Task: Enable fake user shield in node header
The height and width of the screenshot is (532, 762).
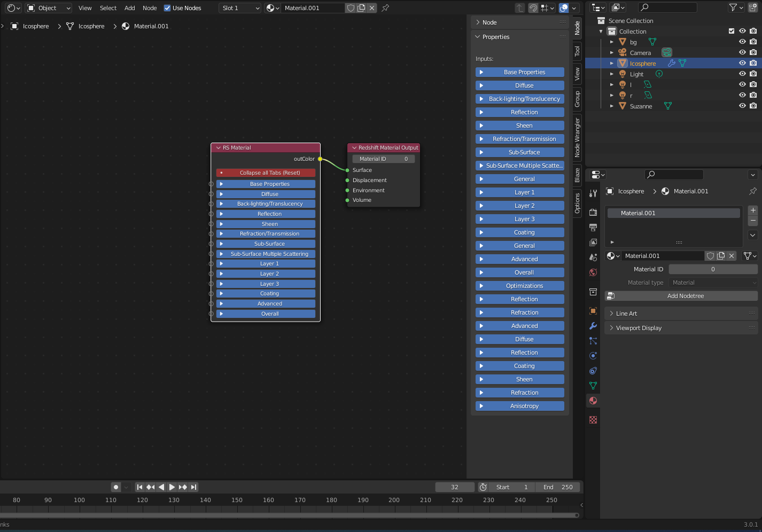Action: coord(351,8)
